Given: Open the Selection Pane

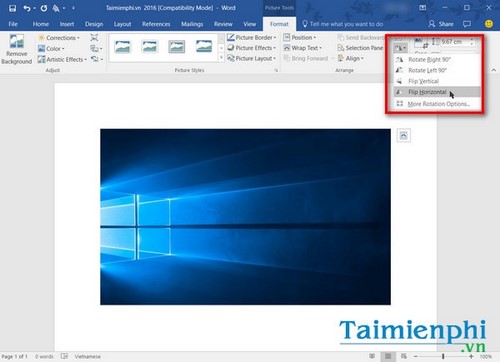Looking at the screenshot, I should pyautogui.click(x=360, y=48).
